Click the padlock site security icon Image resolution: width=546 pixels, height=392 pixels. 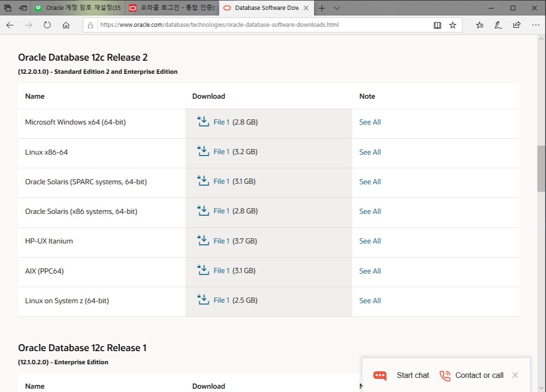pyautogui.click(x=90, y=25)
